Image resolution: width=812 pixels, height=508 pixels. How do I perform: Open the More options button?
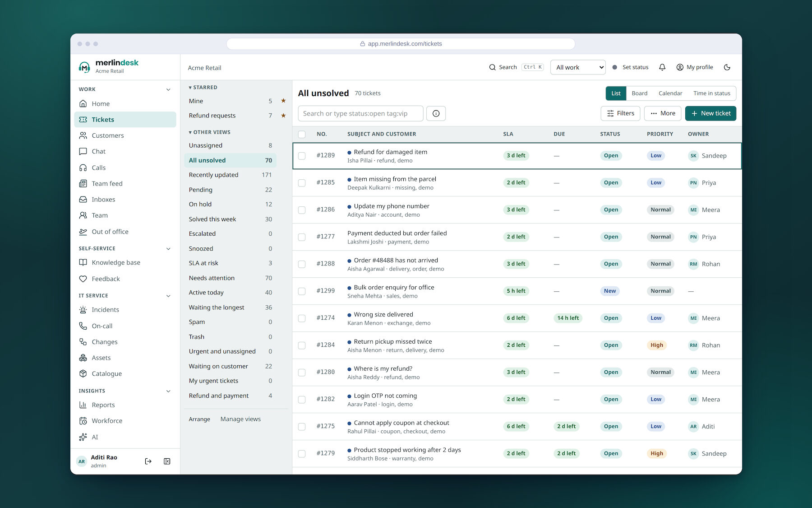(x=663, y=113)
